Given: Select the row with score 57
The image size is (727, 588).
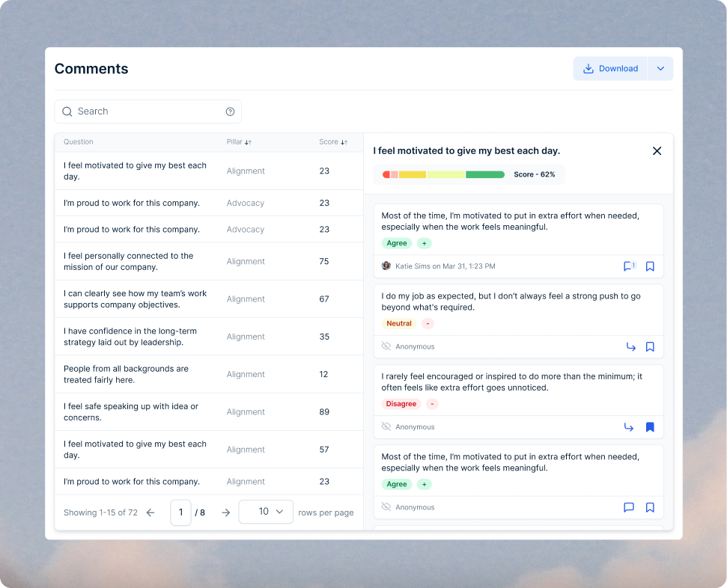Looking at the screenshot, I should (209, 450).
